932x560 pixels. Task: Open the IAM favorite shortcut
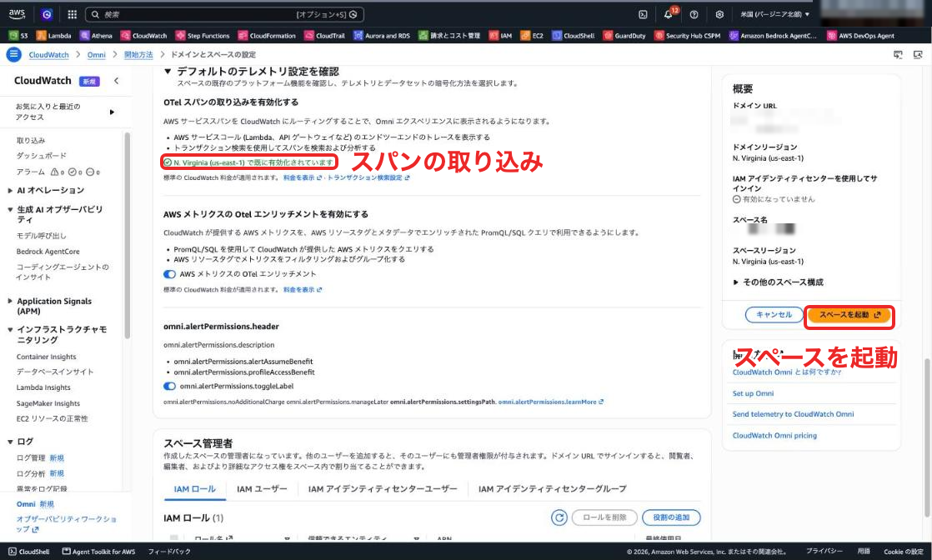[500, 36]
